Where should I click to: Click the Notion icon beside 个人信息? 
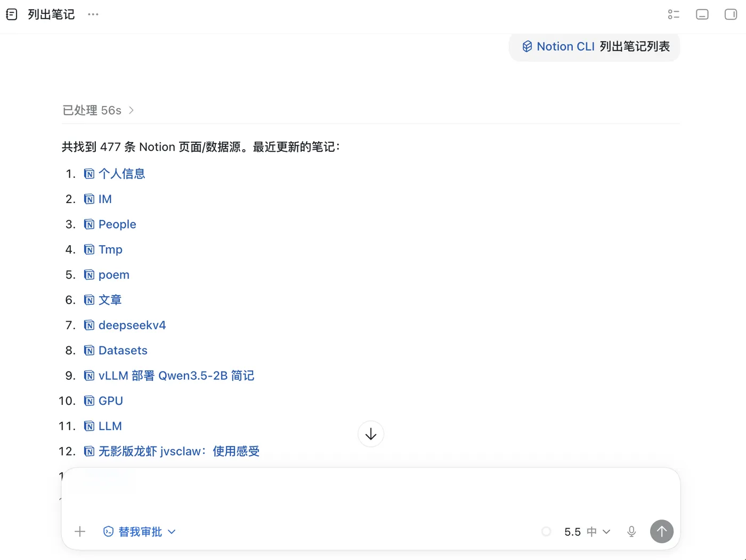(90, 174)
